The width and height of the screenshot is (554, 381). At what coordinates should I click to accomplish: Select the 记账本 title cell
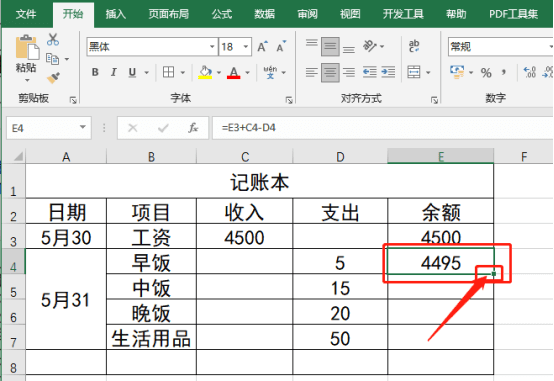pos(259,181)
